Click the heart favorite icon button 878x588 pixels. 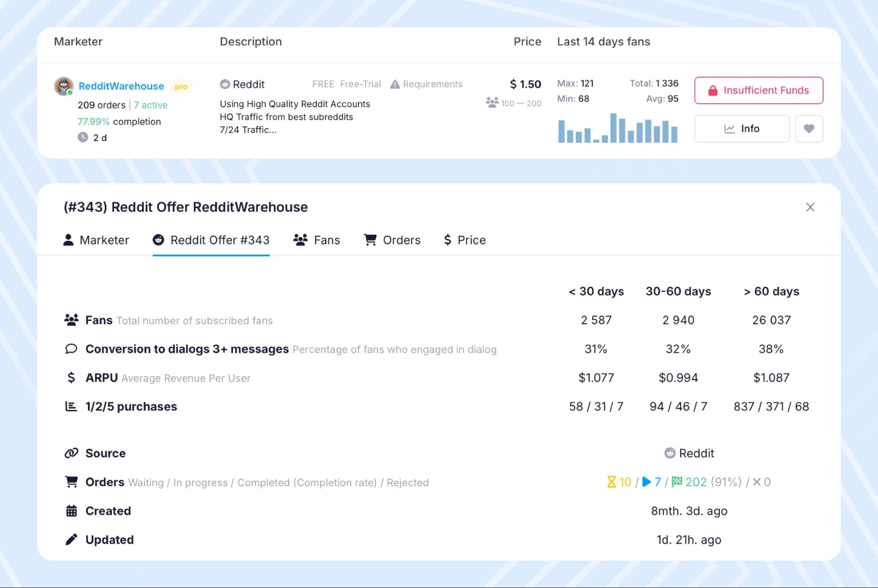[x=809, y=129]
